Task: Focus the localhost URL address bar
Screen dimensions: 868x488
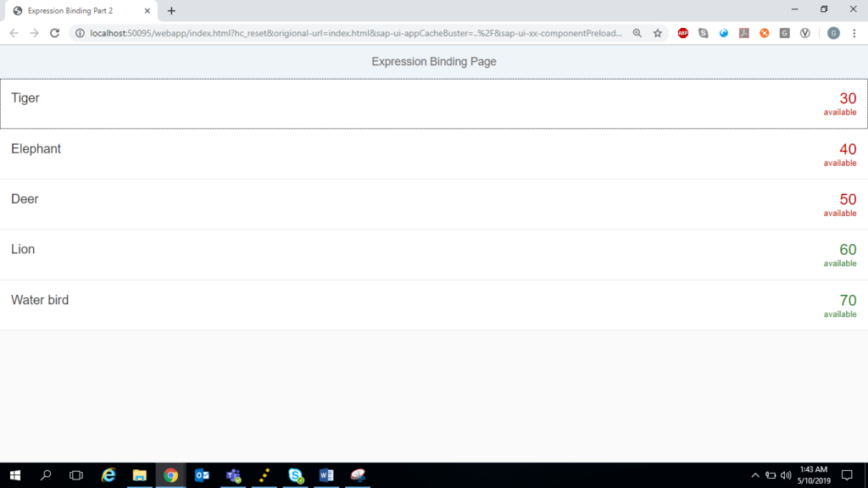Action: click(x=356, y=33)
